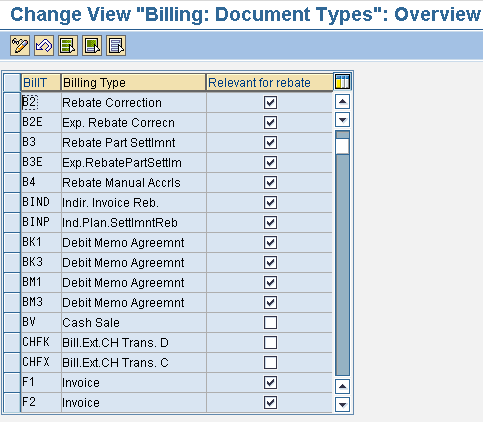Click the page-up arrow above the bottom scroll arrow
The image size is (483, 422).
[x=342, y=387]
